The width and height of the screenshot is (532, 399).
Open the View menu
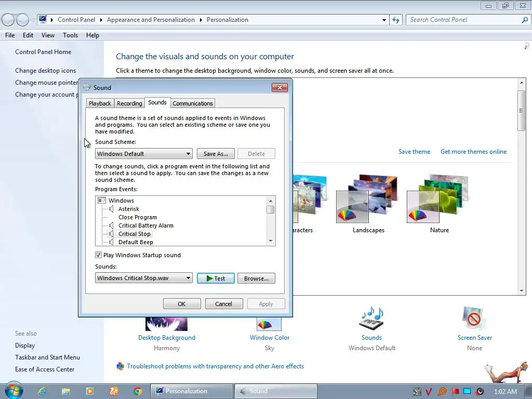coord(48,35)
